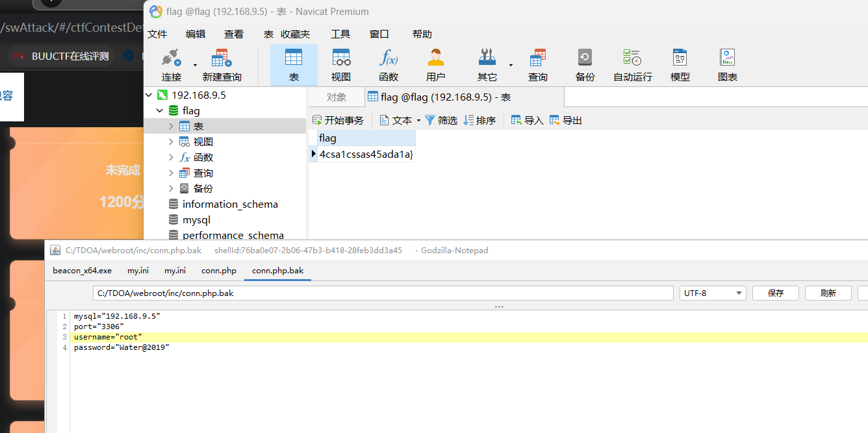This screenshot has width=868, height=433.
Task: Open the 窗口 menu
Action: click(379, 34)
